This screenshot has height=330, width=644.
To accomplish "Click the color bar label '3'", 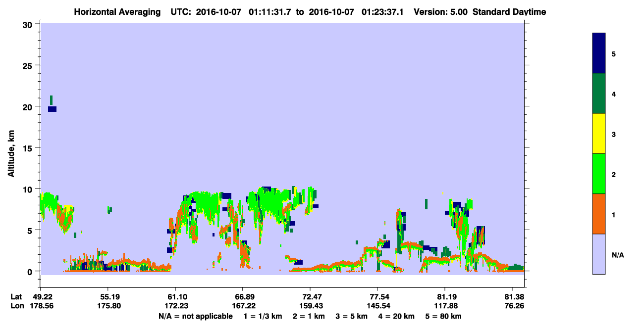I will pos(614,135).
